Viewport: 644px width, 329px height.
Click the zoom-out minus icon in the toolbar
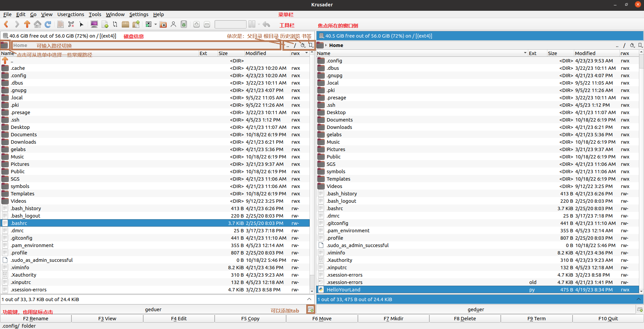coord(207,24)
